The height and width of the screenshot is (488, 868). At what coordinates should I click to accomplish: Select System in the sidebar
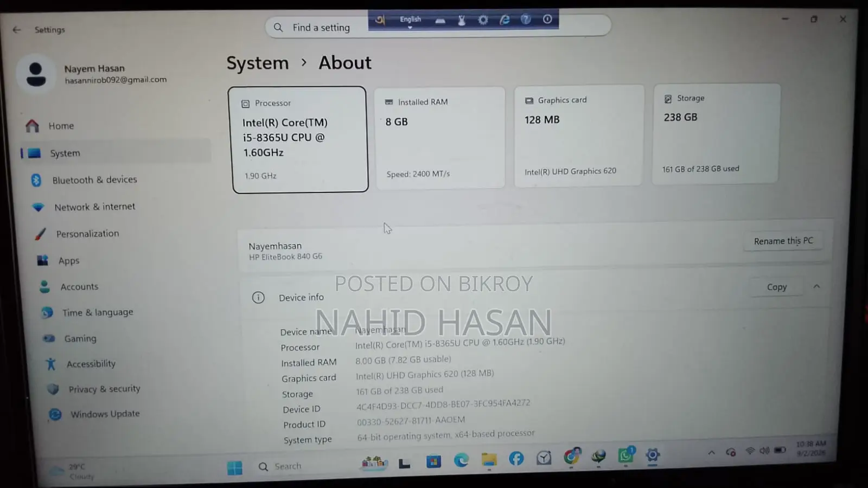(116, 153)
